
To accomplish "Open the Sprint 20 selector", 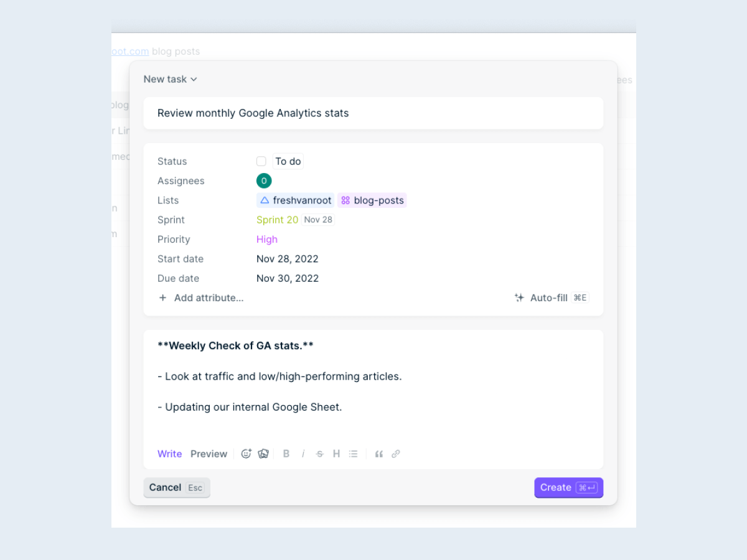I will (278, 220).
